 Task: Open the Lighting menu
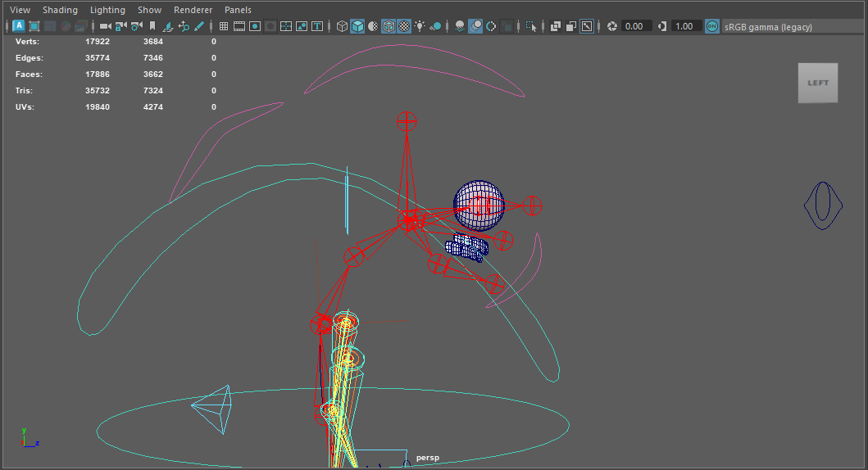(107, 10)
